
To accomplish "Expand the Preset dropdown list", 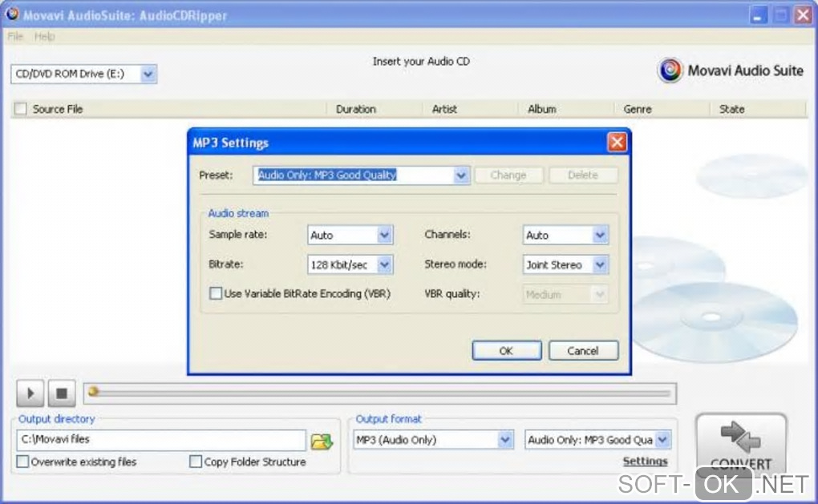I will (461, 175).
